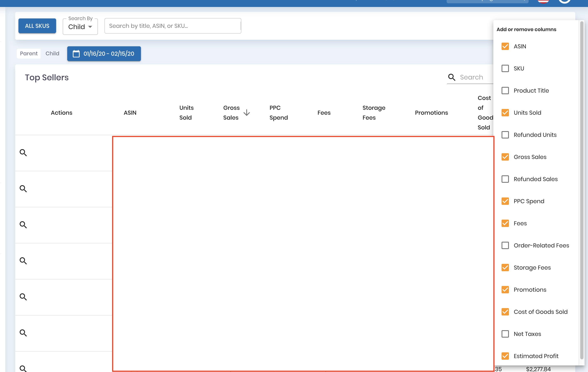Open the user profile circle icon top right

[564, 2]
